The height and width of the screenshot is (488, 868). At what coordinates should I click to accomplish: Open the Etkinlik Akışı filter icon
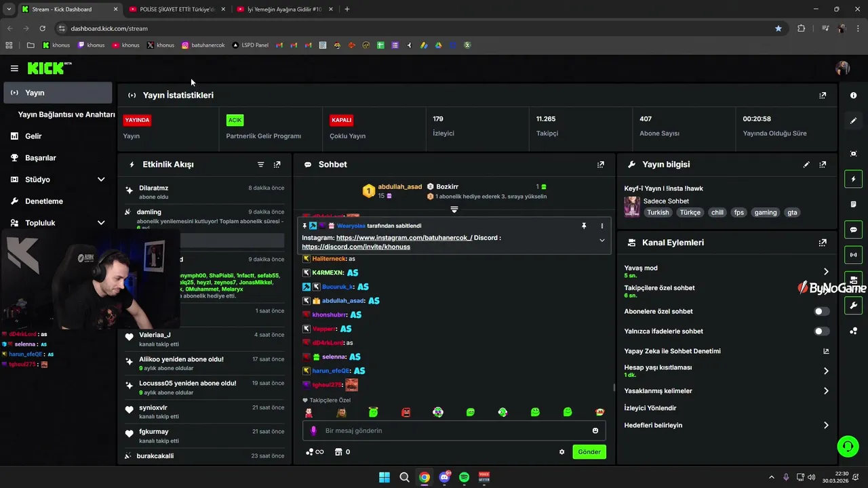260,165
